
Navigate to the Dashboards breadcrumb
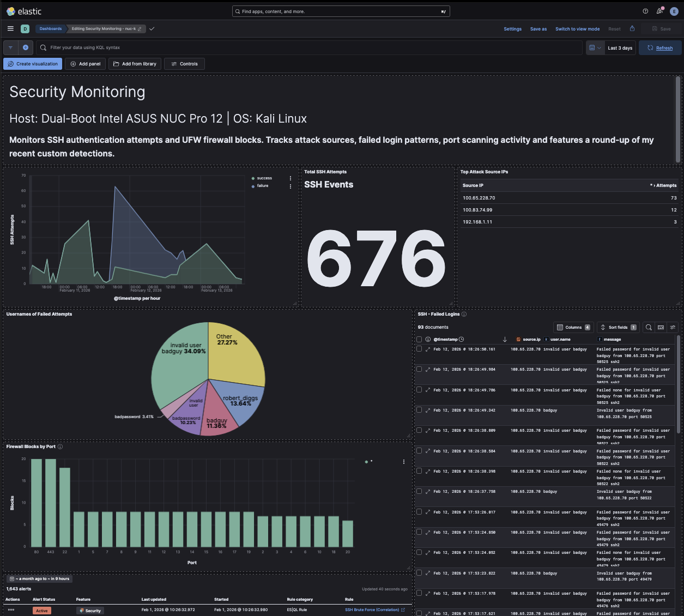(x=50, y=28)
